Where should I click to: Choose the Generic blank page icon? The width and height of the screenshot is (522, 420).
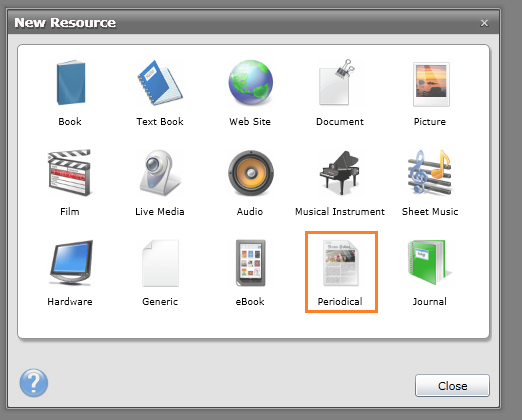[160, 263]
